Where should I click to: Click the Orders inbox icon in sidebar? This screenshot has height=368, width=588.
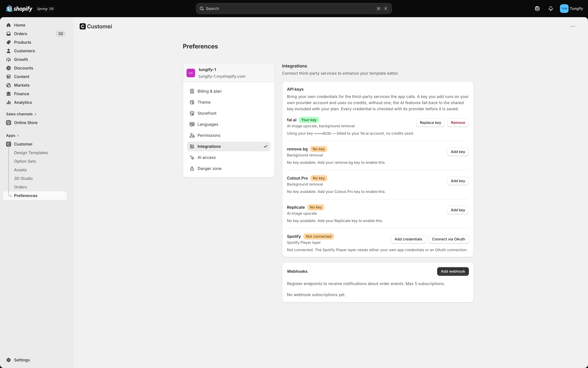(9, 34)
